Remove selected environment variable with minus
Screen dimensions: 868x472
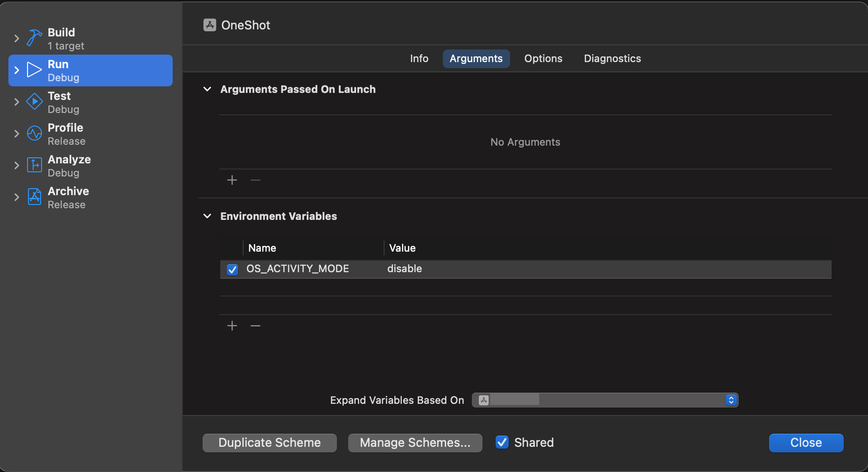[x=255, y=326]
